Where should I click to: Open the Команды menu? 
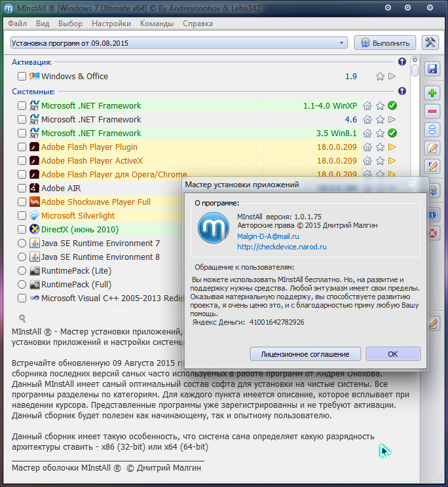pos(157,24)
